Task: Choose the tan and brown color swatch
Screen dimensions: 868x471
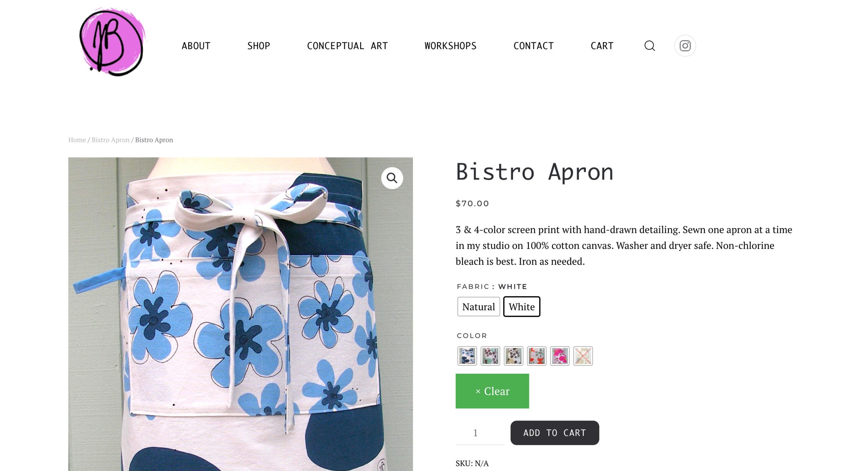Action: (x=513, y=356)
